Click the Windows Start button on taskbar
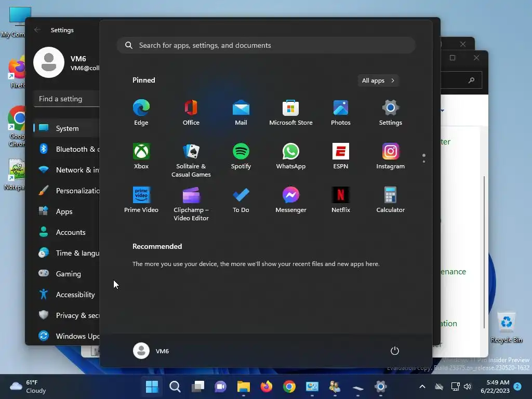Viewport: 532px width, 399px height. (x=152, y=387)
